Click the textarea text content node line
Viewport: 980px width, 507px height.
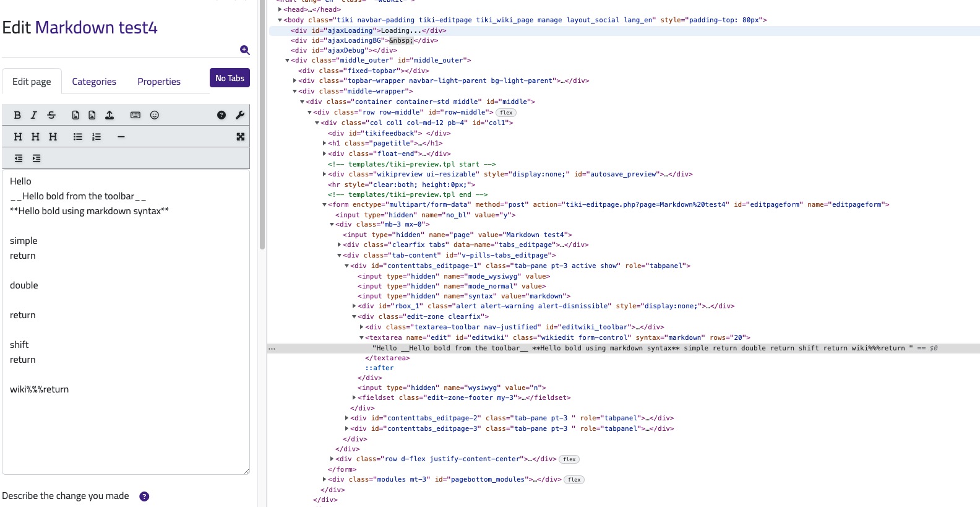(642, 348)
